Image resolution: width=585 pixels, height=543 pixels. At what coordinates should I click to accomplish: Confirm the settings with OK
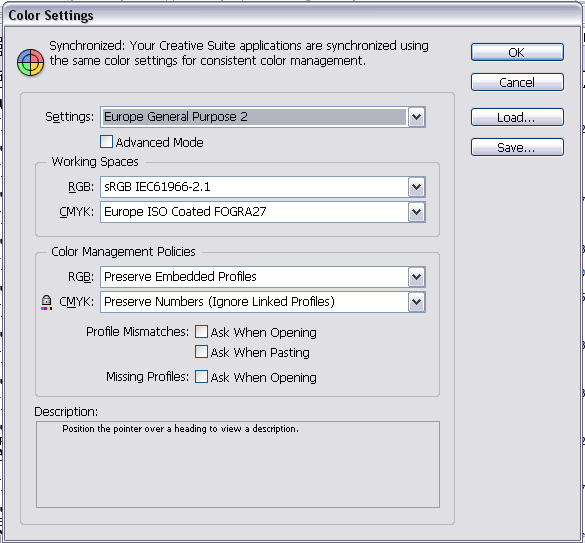coord(517,52)
